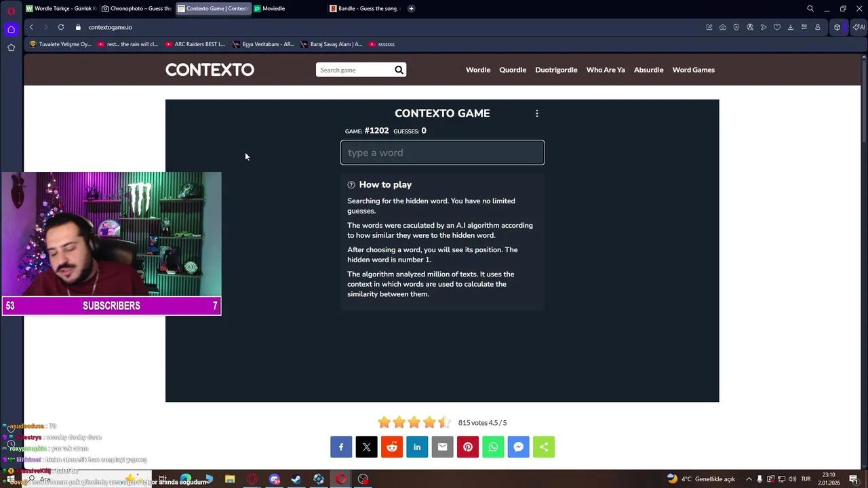The width and height of the screenshot is (868, 488).
Task: Share on X (Twitter)
Action: click(x=366, y=447)
